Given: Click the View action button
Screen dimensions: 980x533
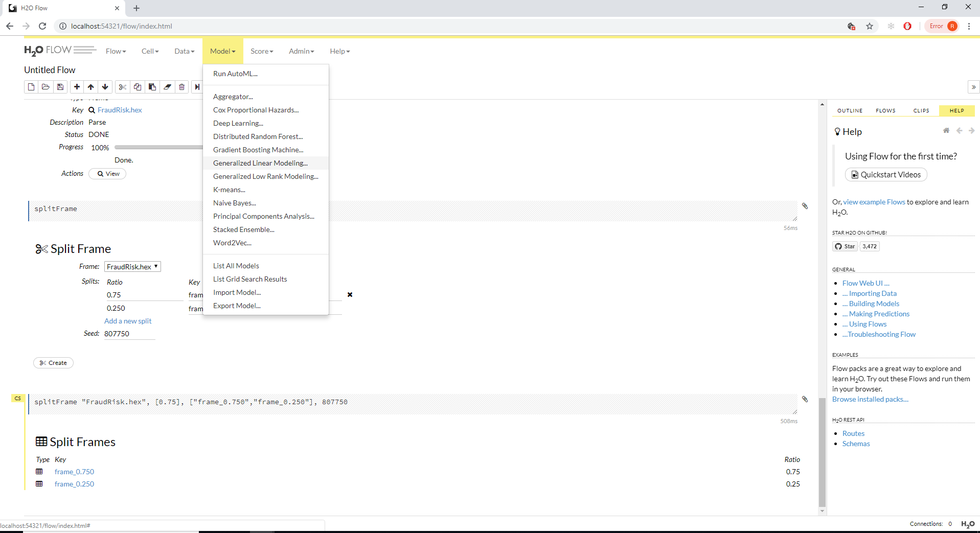Looking at the screenshot, I should (107, 174).
